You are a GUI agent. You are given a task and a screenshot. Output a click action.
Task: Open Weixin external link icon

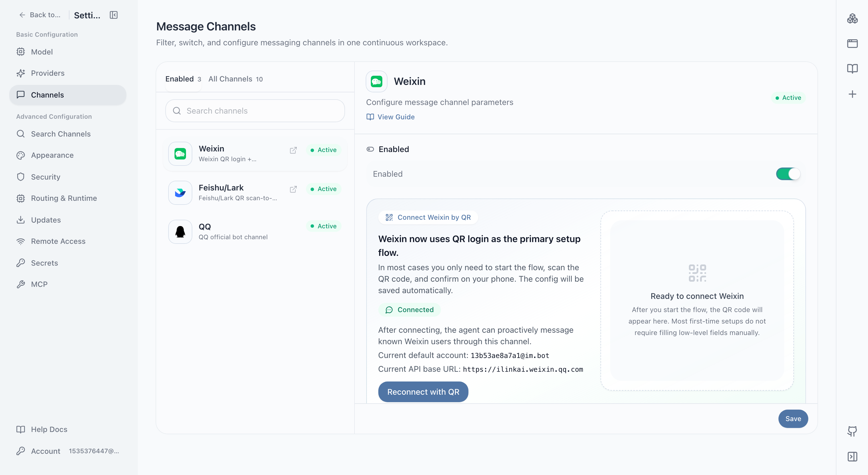(x=293, y=150)
